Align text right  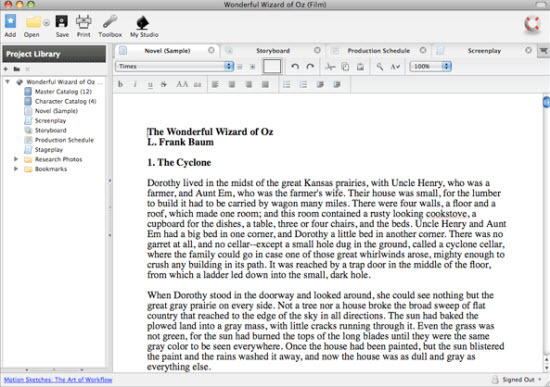click(249, 84)
